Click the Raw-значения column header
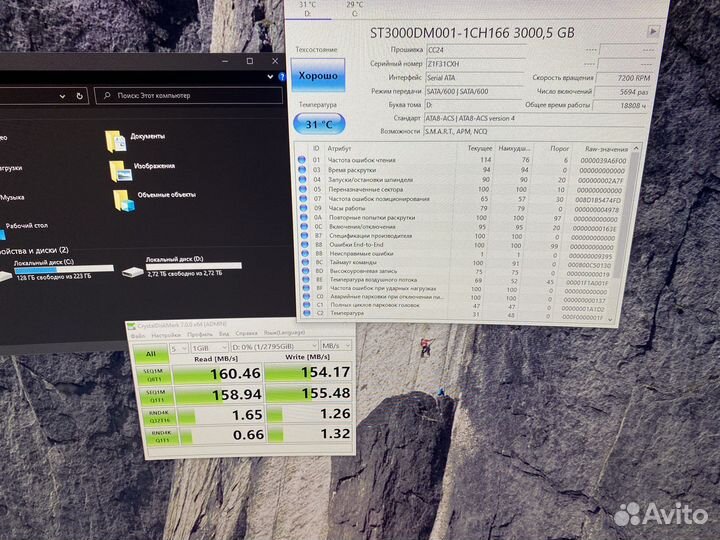The height and width of the screenshot is (540, 720). click(x=605, y=149)
